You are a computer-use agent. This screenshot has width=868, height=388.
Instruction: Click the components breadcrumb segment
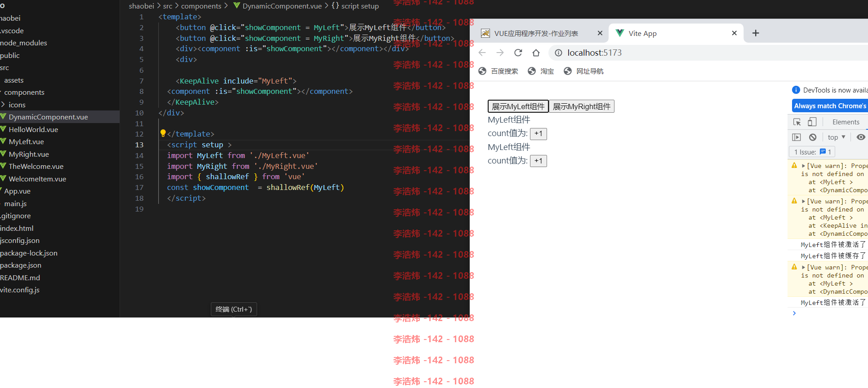click(201, 6)
